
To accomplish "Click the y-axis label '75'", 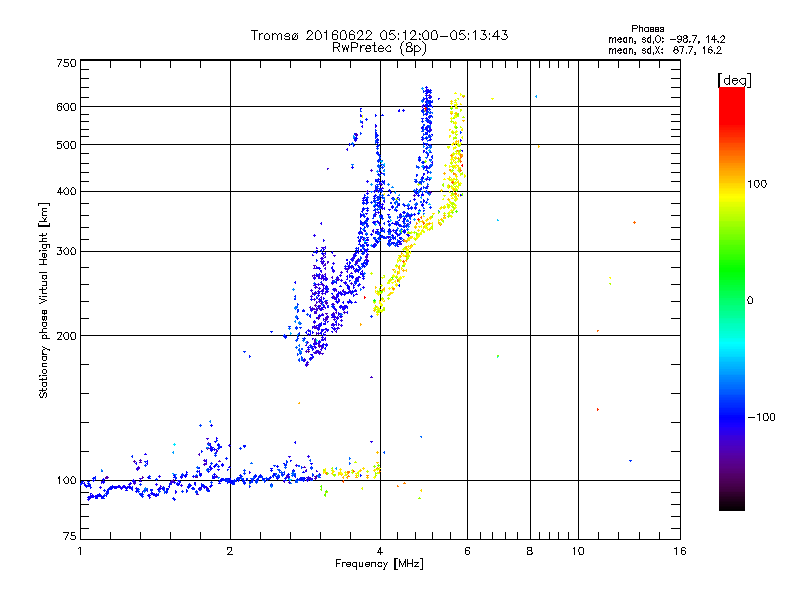I will [x=70, y=536].
